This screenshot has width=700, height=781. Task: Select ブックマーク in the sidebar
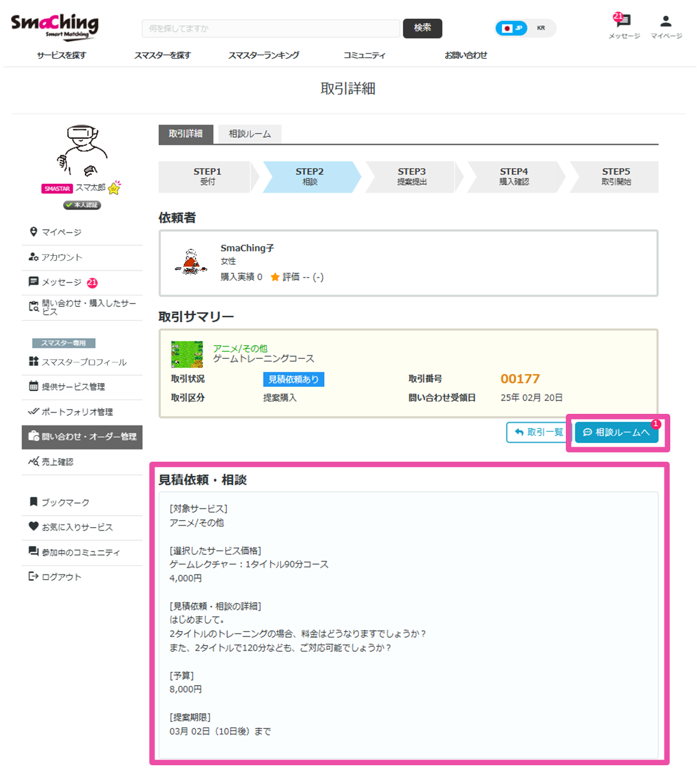[65, 503]
